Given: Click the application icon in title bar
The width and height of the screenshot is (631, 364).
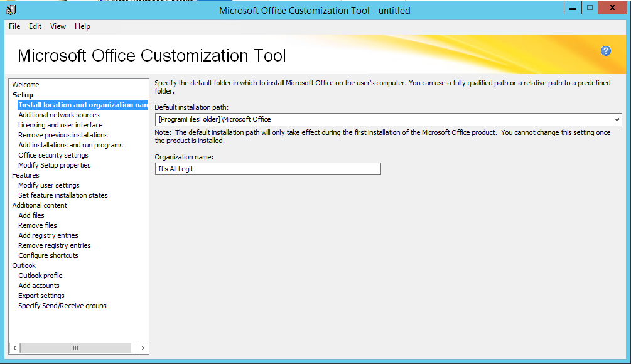Looking at the screenshot, I should [11, 9].
